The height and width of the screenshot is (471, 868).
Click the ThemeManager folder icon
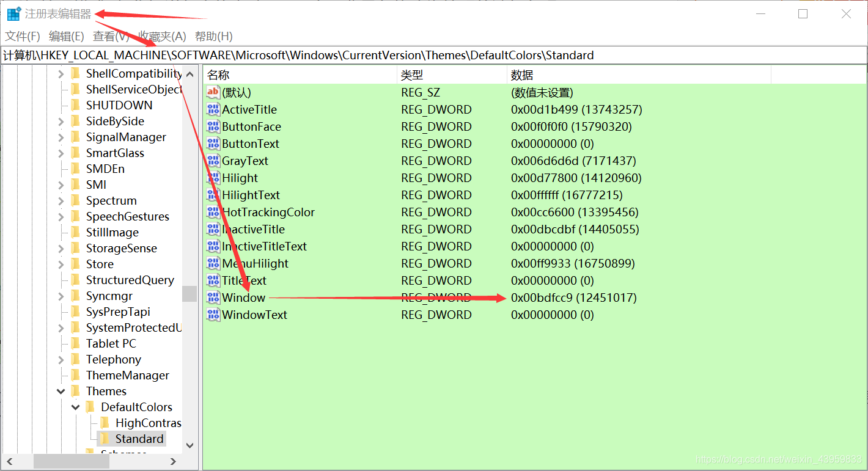coord(76,375)
